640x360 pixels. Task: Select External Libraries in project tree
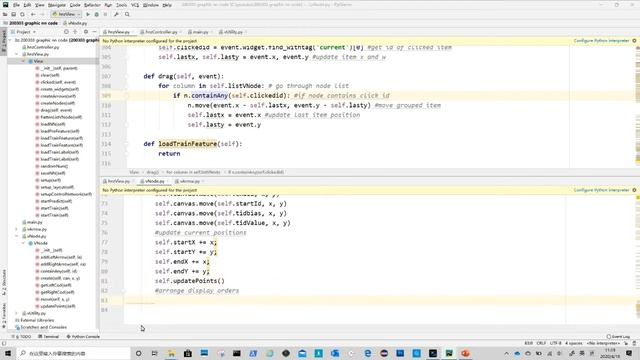coord(37,320)
